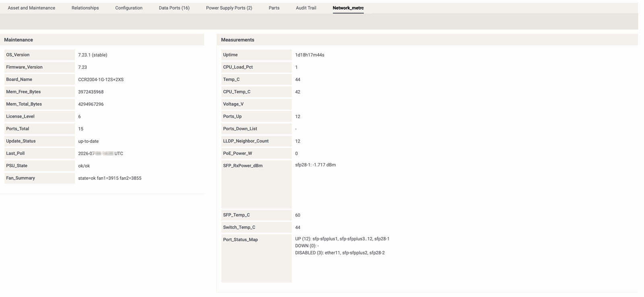Viewport: 644px width, 297px height.
Task: Click Mem_Free_Bytes value 3972435968
Action: (91, 92)
